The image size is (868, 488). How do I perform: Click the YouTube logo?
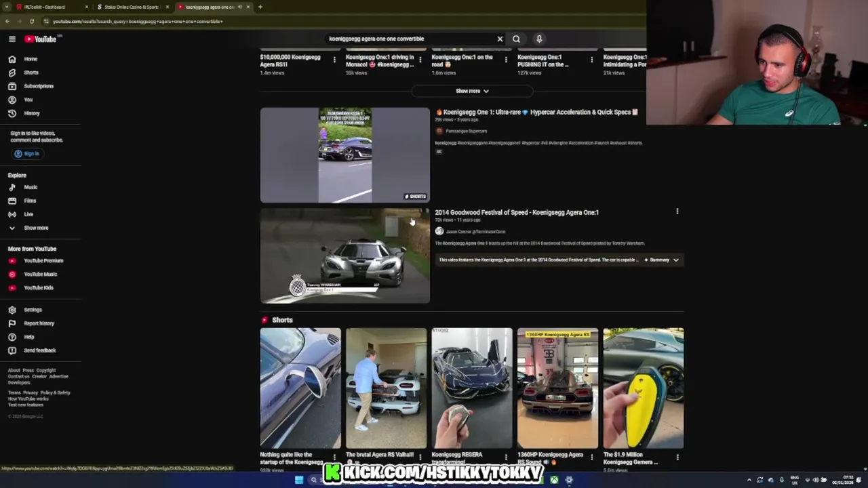41,39
